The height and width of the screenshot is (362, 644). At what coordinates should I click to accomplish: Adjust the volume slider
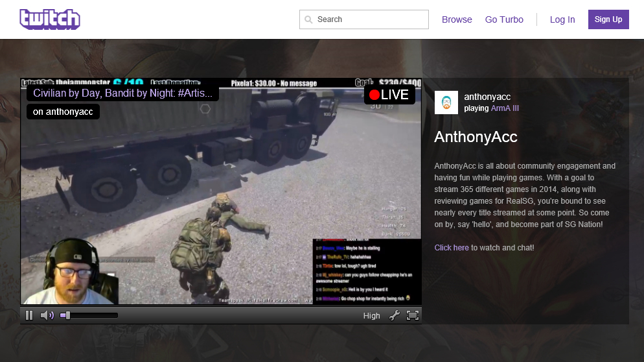tap(89, 315)
